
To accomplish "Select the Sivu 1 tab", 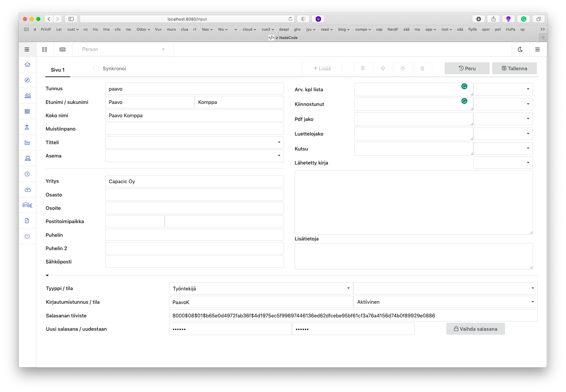I will point(58,70).
